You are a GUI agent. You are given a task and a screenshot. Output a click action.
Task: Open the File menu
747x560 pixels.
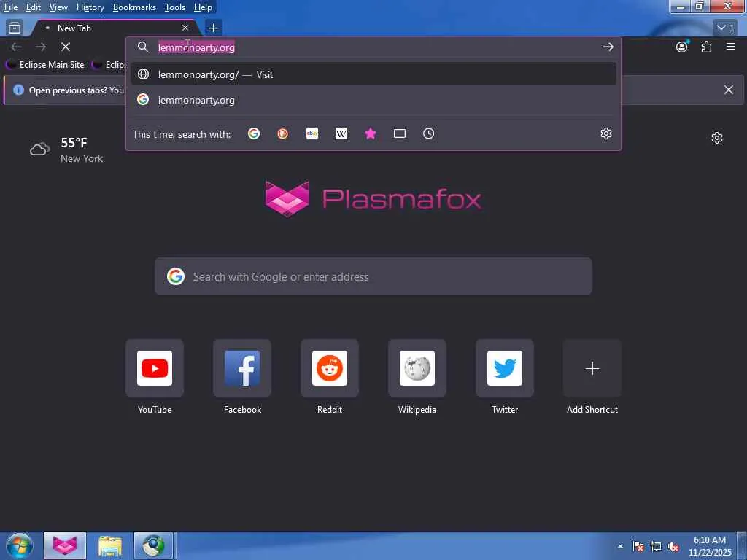[10, 7]
